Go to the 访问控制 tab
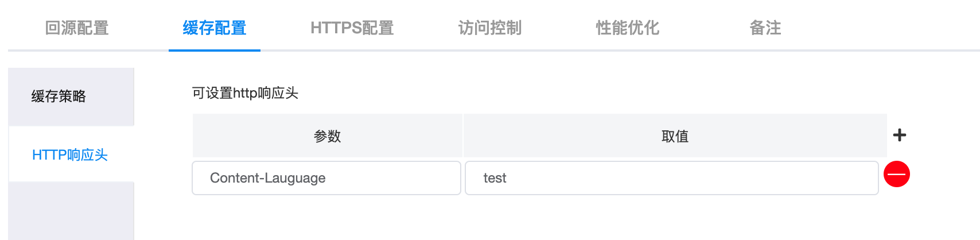980x240 pixels. pos(490,28)
